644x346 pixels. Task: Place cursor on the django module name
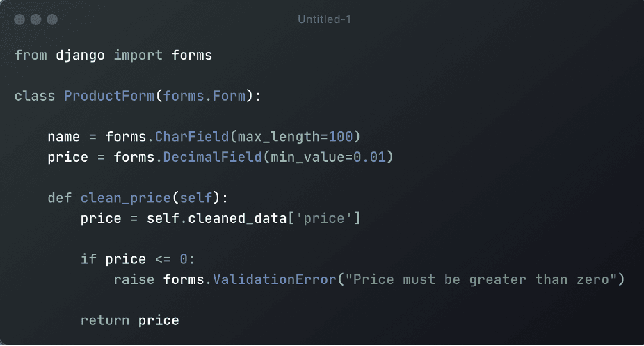pyautogui.click(x=80, y=56)
